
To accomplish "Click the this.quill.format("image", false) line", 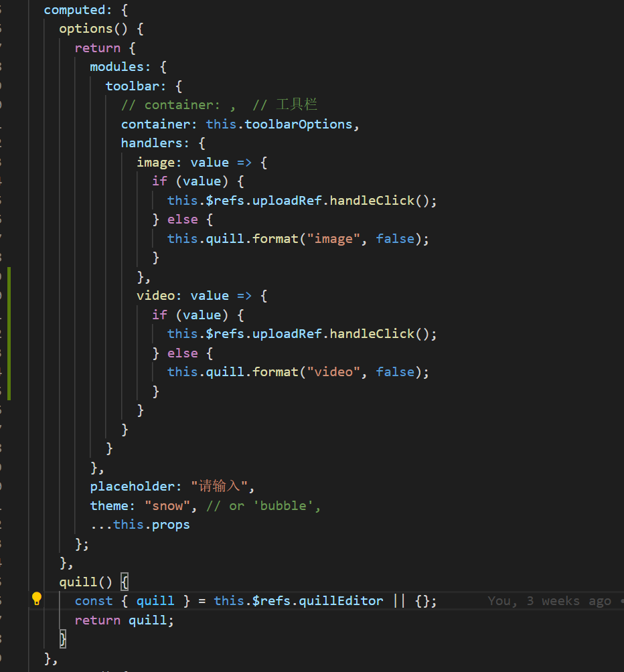I will tap(298, 239).
